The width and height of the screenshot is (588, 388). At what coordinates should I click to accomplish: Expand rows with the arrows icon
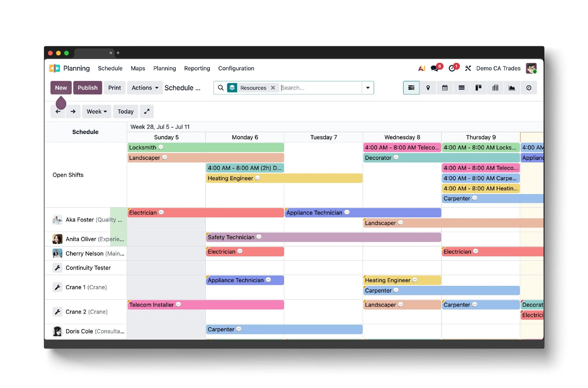pyautogui.click(x=147, y=111)
